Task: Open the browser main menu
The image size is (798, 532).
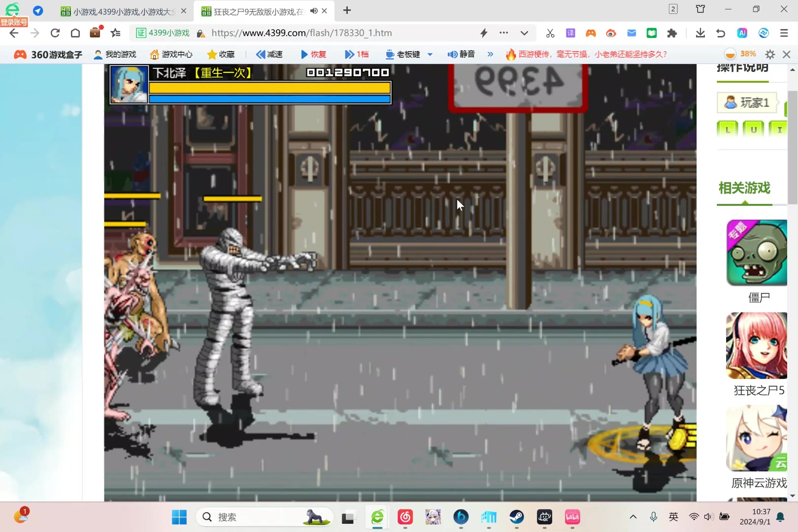Action: click(x=784, y=33)
